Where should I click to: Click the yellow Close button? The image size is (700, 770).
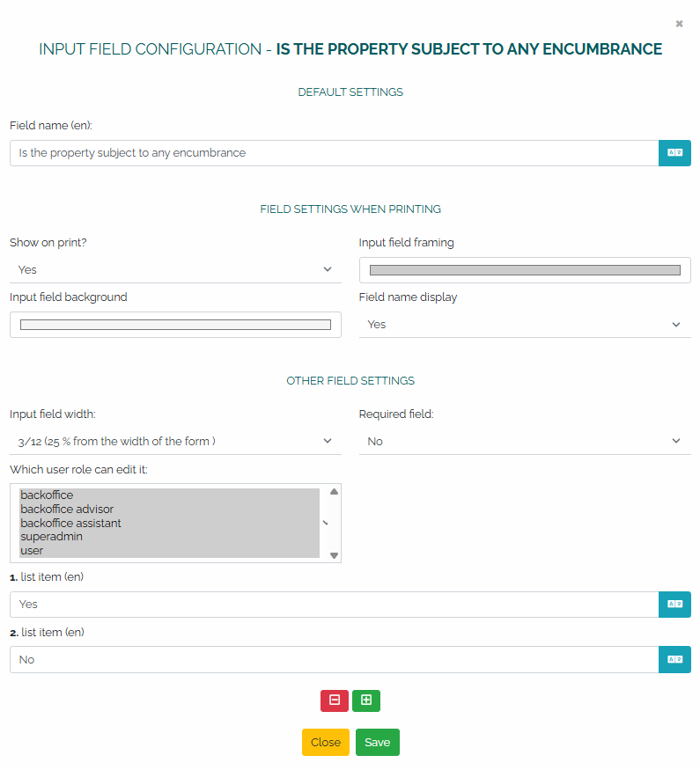point(325,742)
